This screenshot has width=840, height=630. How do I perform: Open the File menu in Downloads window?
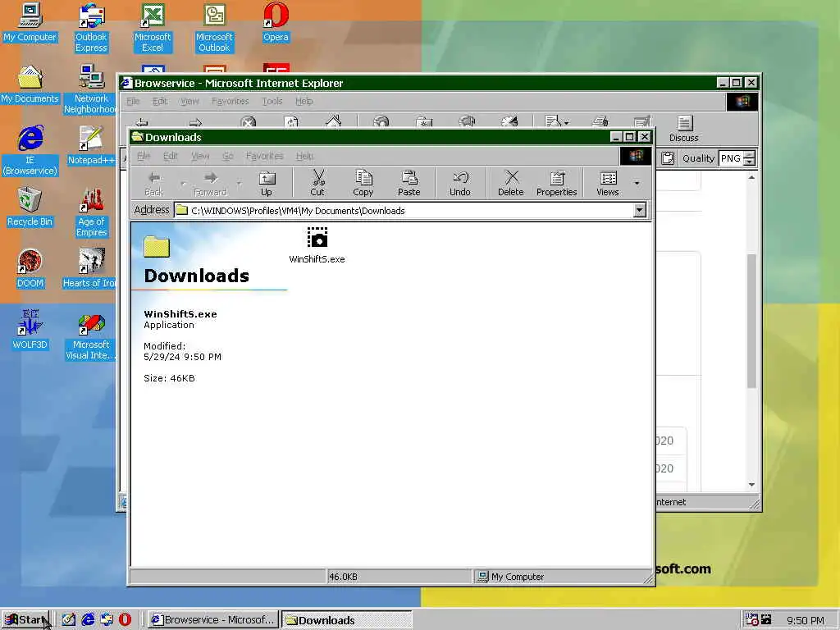[144, 156]
